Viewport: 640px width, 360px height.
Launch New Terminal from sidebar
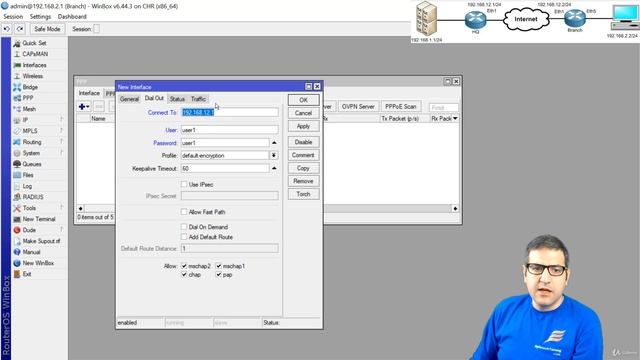tap(39, 219)
